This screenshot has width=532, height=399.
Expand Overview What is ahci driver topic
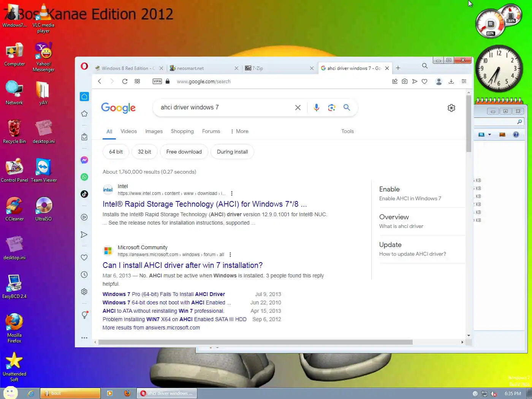click(422, 221)
